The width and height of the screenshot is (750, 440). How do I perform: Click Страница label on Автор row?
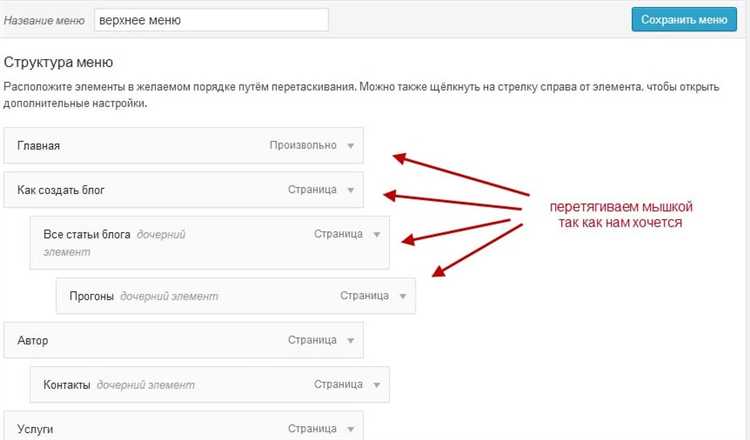point(312,340)
